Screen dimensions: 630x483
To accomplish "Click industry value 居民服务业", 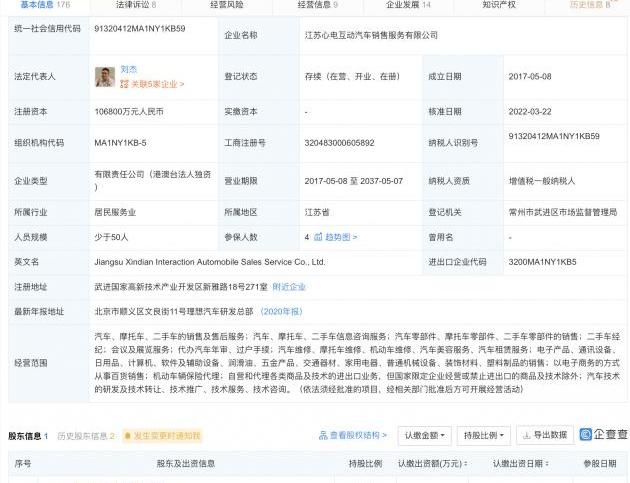I will tap(115, 212).
